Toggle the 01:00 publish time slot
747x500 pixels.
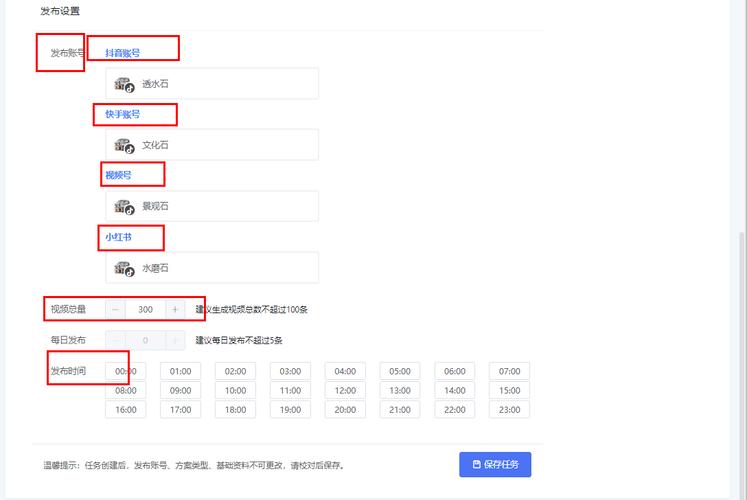point(181,371)
